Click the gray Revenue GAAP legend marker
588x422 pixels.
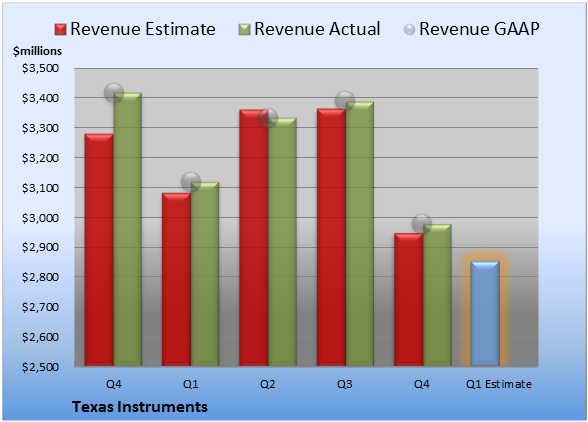click(410, 29)
